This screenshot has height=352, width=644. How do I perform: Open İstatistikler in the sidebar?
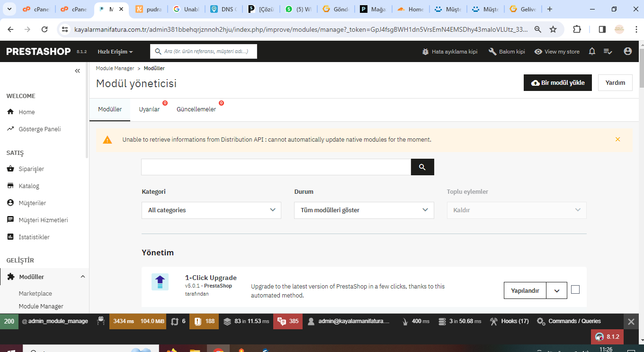[x=34, y=237]
